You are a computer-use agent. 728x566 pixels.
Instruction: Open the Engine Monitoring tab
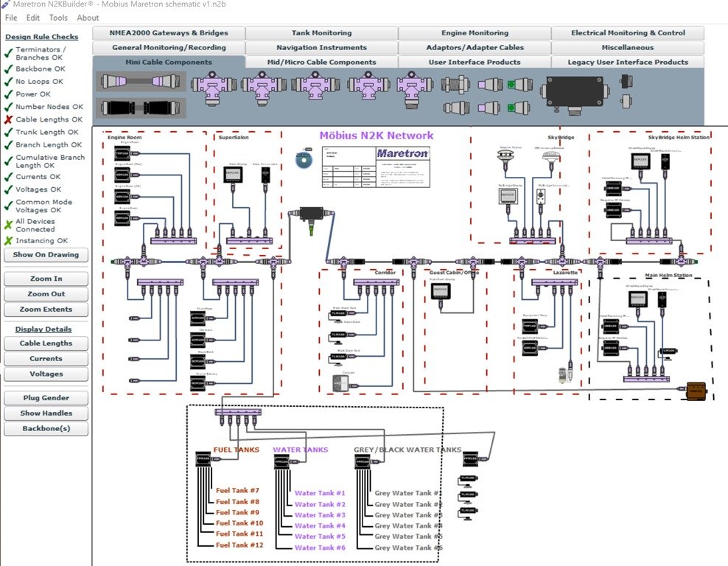click(475, 33)
